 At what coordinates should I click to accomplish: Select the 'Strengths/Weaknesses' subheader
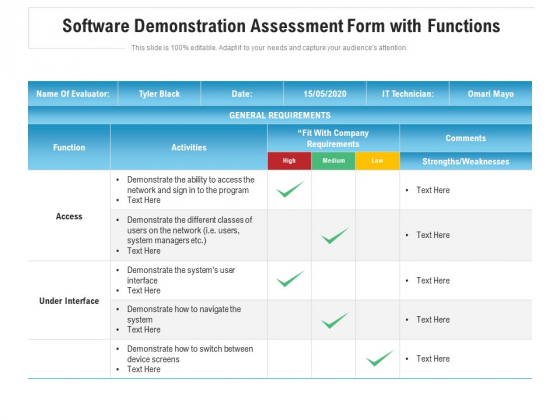pyautogui.click(x=466, y=161)
